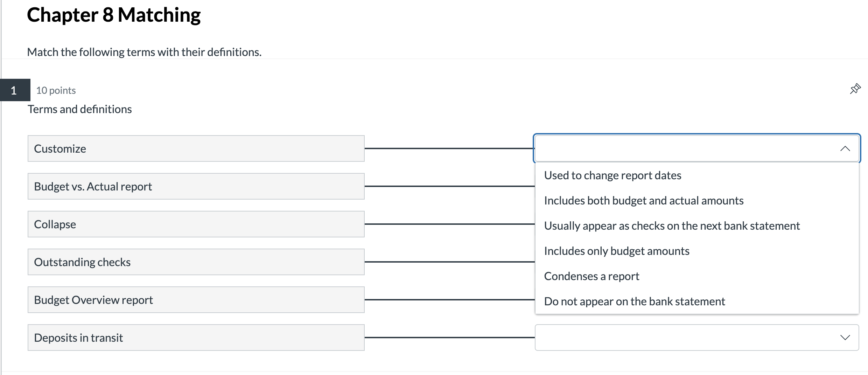Click the "10 points" label
Image resolution: width=868 pixels, height=375 pixels.
click(x=56, y=90)
